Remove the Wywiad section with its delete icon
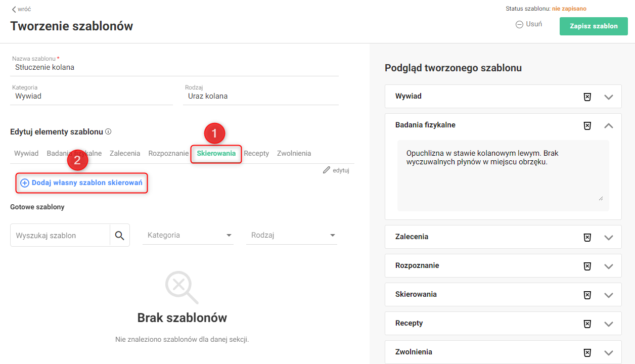This screenshot has width=635, height=364. click(x=587, y=97)
